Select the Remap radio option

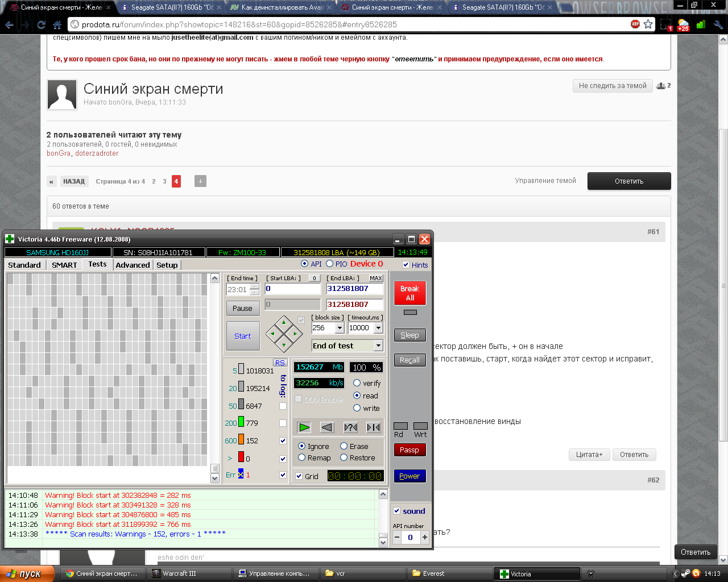click(x=302, y=458)
